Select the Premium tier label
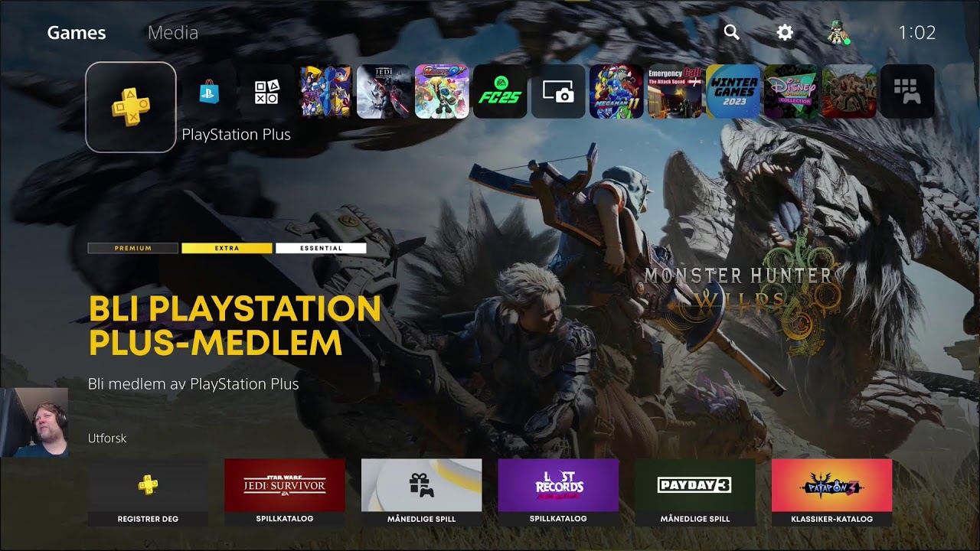The image size is (980, 551). point(133,248)
